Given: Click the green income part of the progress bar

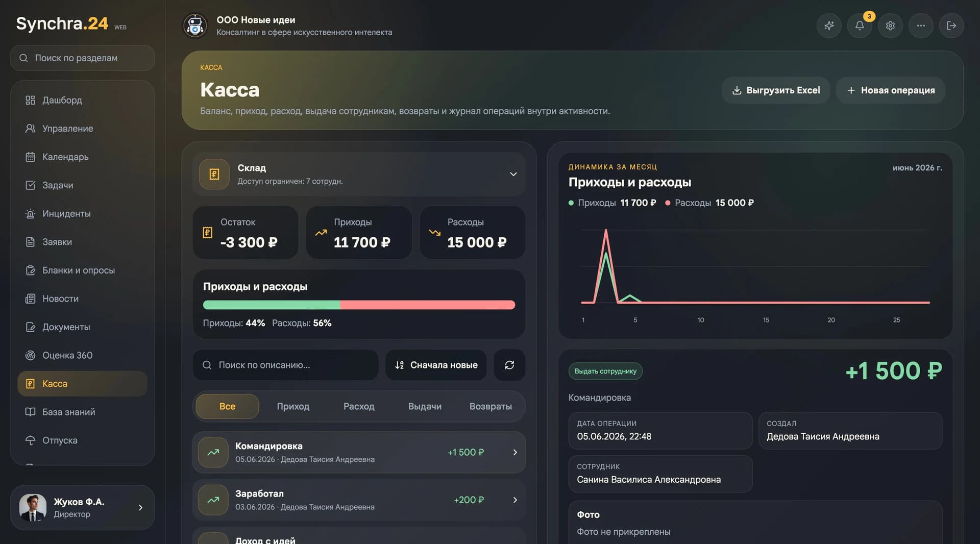Looking at the screenshot, I should (272, 305).
